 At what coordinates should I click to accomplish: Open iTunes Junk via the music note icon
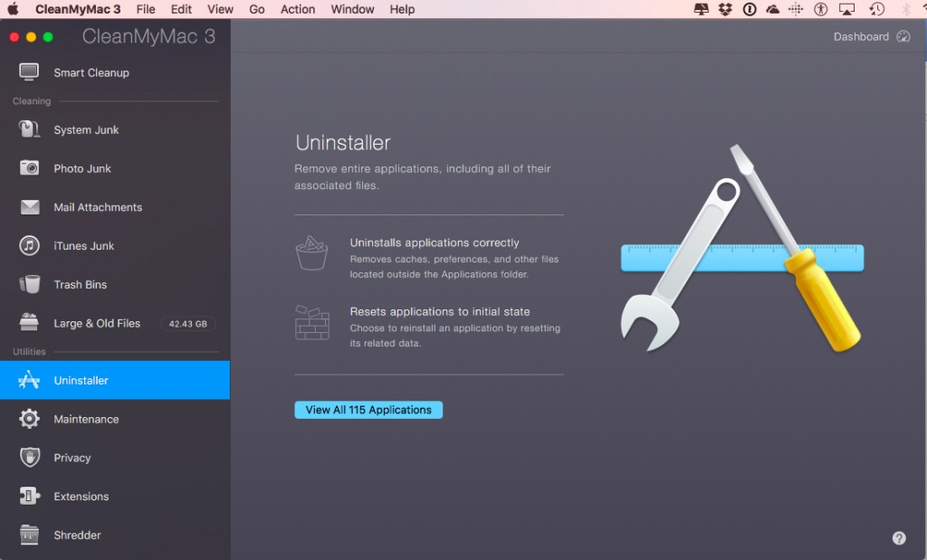coord(29,245)
